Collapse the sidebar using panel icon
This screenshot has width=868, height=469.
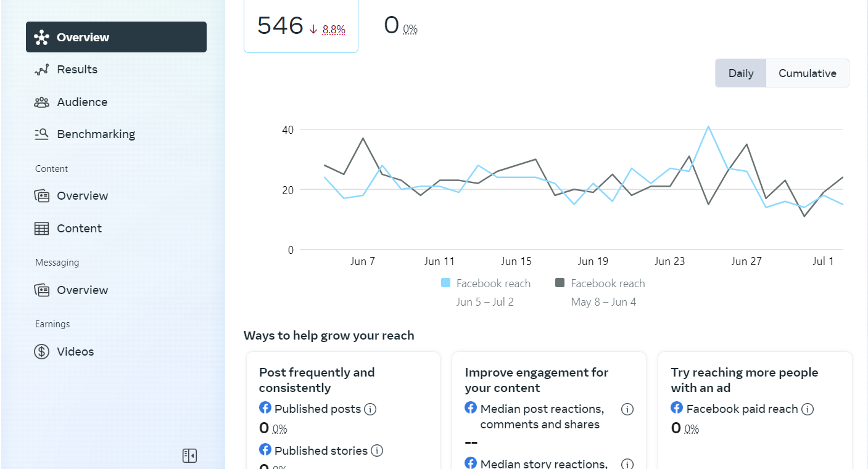189,456
